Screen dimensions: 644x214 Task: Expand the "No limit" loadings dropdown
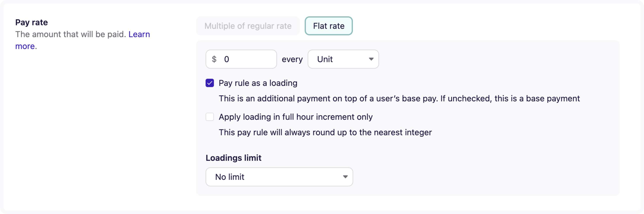279,177
